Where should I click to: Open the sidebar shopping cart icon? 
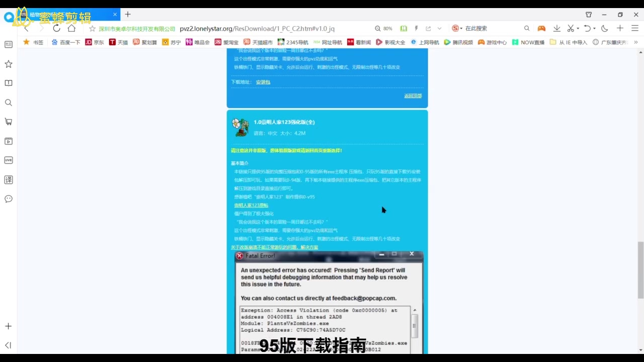[x=9, y=122]
